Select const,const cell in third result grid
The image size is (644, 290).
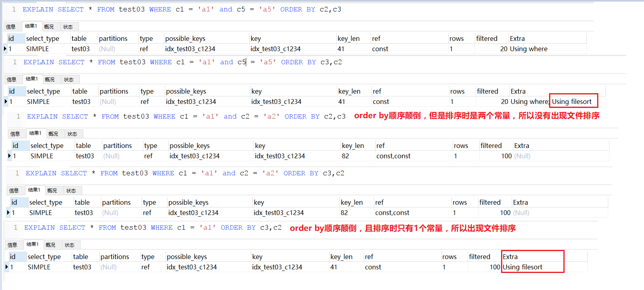click(414, 156)
